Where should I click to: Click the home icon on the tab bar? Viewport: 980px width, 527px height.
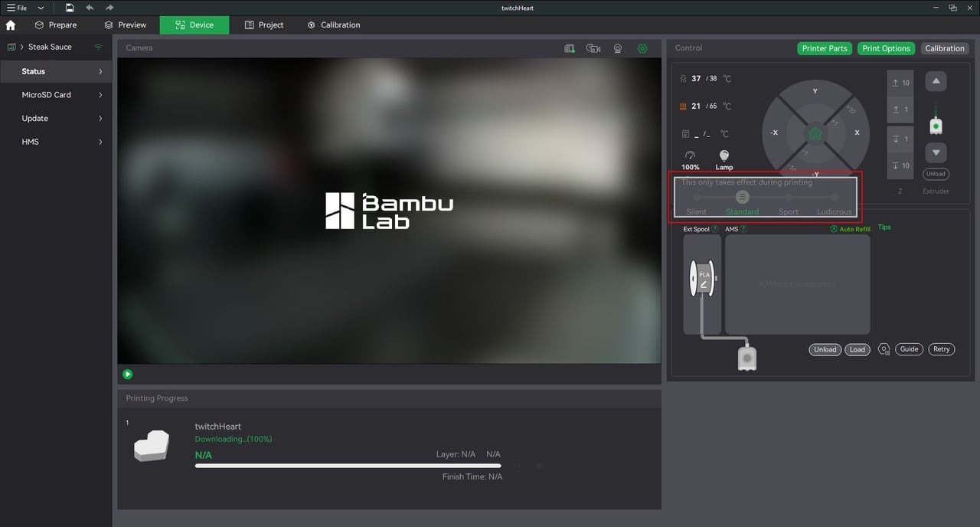click(x=11, y=25)
